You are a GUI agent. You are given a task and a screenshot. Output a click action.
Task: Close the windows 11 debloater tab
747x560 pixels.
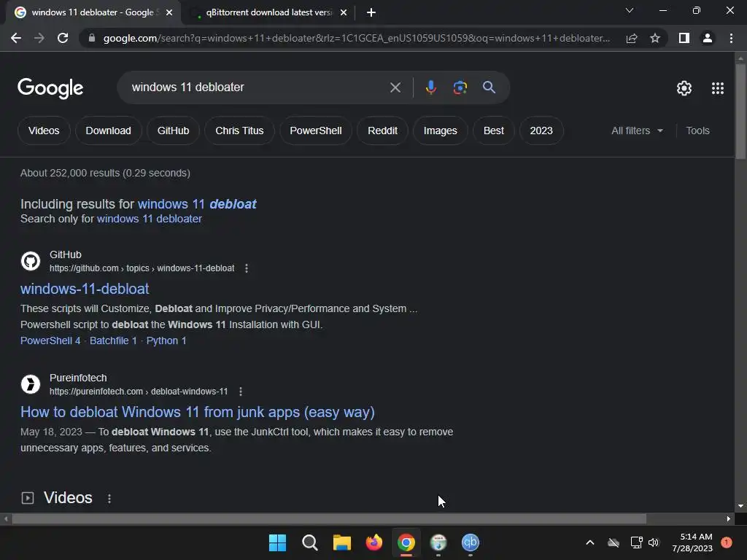(x=169, y=12)
